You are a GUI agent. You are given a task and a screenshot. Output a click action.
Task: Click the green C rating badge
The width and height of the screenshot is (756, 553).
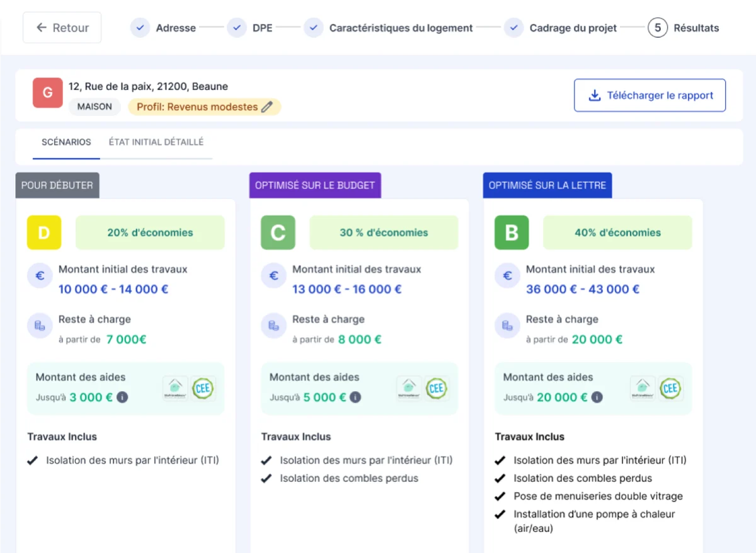(x=278, y=232)
